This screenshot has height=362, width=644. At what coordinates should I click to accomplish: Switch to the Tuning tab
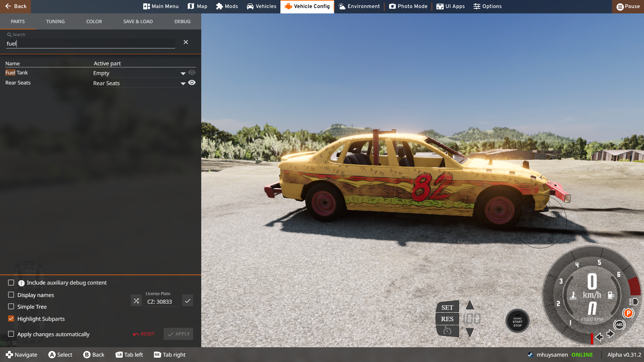pos(55,21)
